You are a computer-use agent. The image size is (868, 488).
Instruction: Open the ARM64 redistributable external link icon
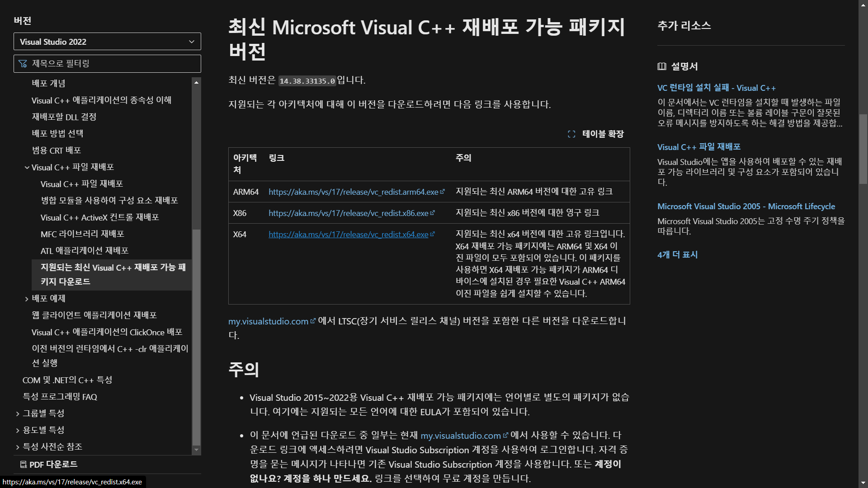pyautogui.click(x=443, y=191)
